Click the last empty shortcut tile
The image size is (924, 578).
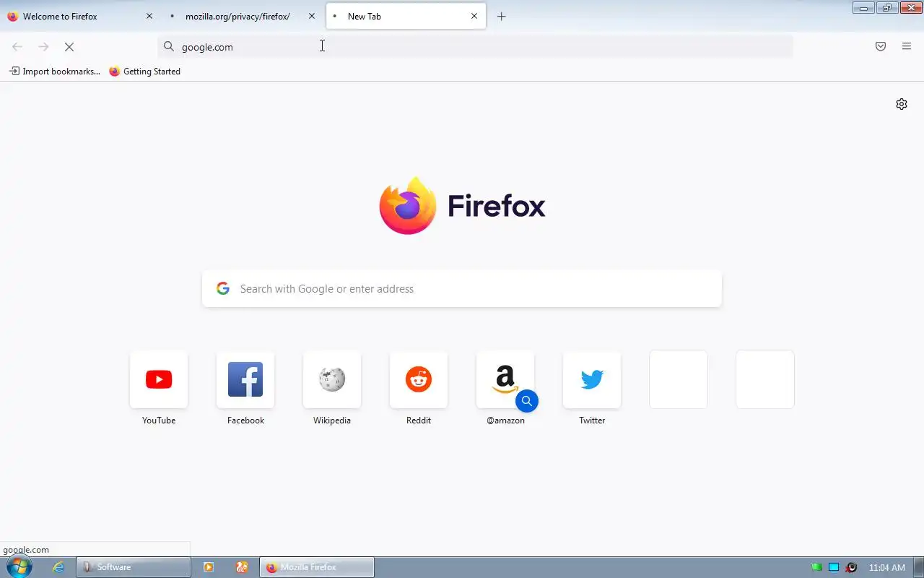click(x=765, y=379)
